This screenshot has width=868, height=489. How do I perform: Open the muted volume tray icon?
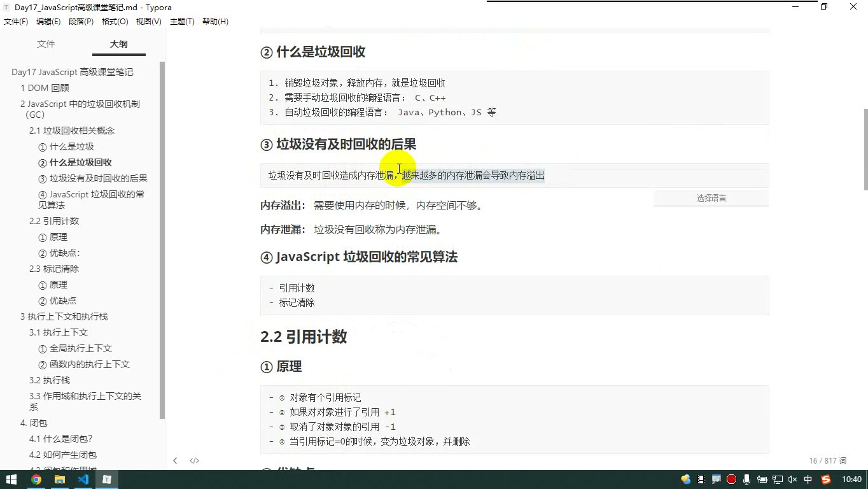click(792, 479)
